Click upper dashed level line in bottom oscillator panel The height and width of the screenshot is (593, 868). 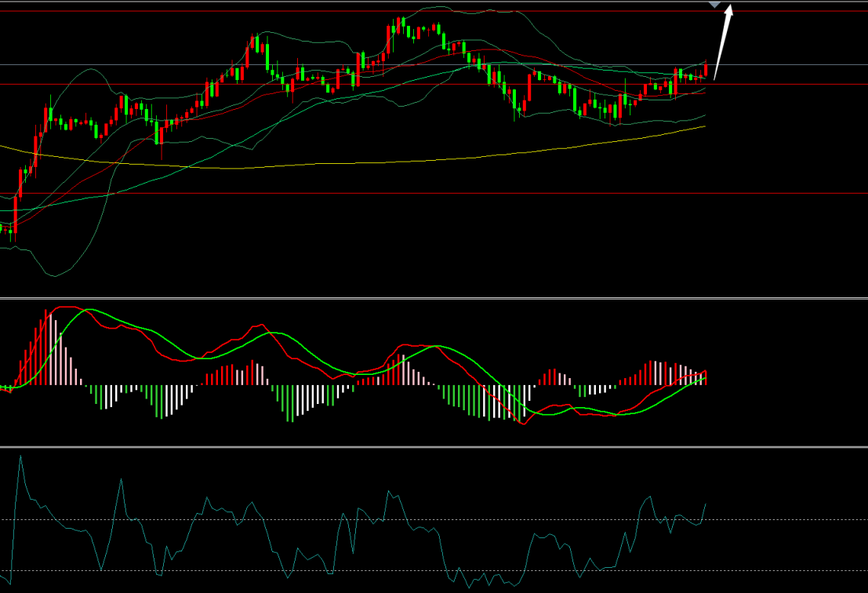(x=434, y=519)
